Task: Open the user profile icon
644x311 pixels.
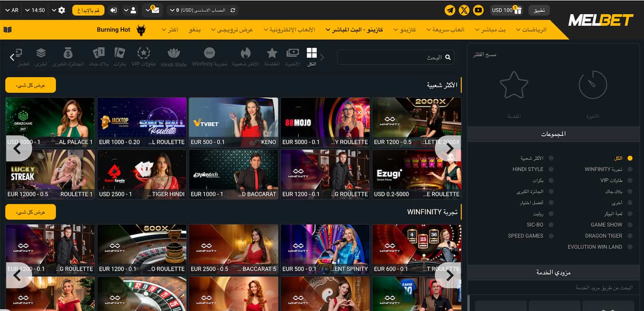Action: pos(133,10)
